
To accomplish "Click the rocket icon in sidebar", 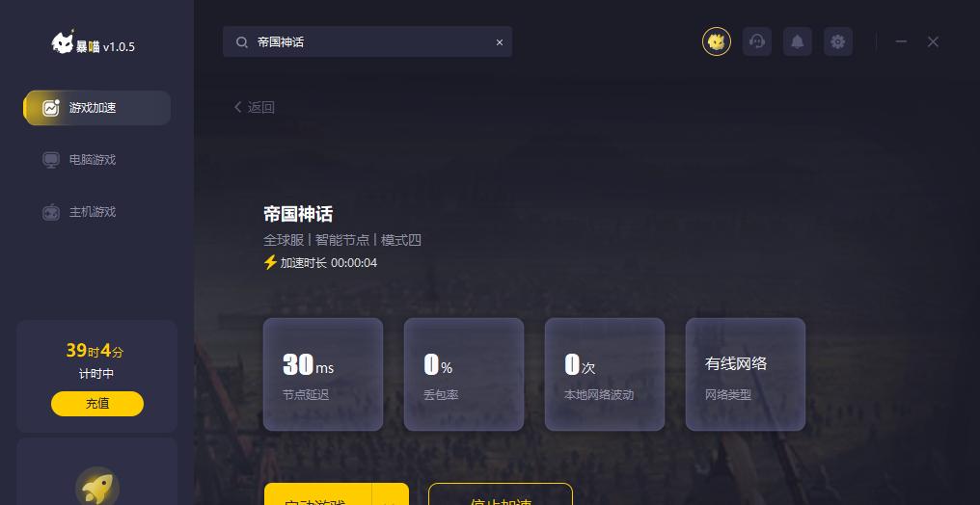I will pos(97,489).
